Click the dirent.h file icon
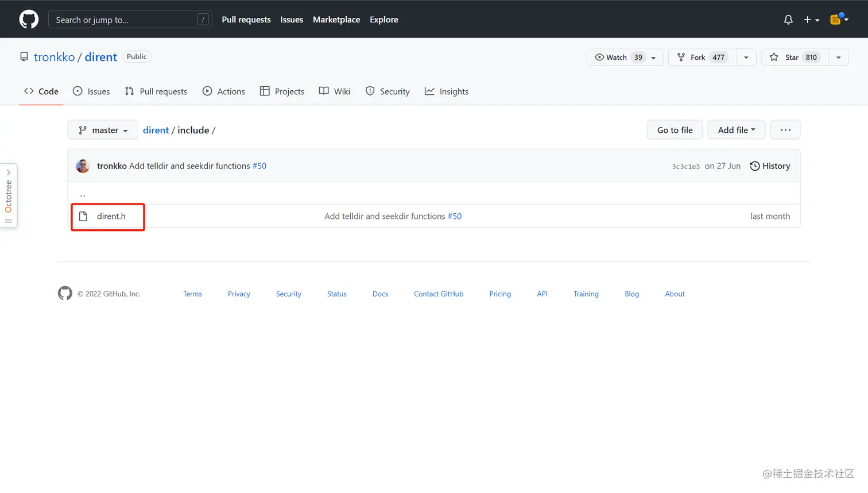The image size is (868, 493). [83, 216]
